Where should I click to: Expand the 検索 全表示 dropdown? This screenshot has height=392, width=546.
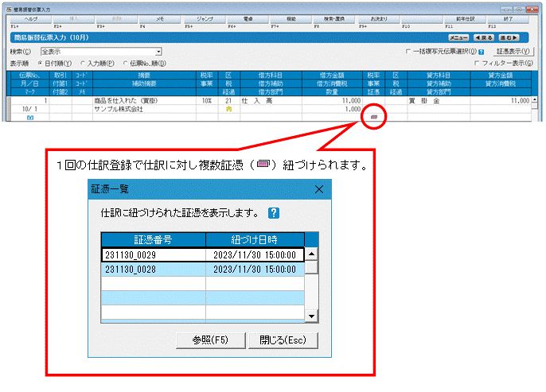click(x=158, y=52)
